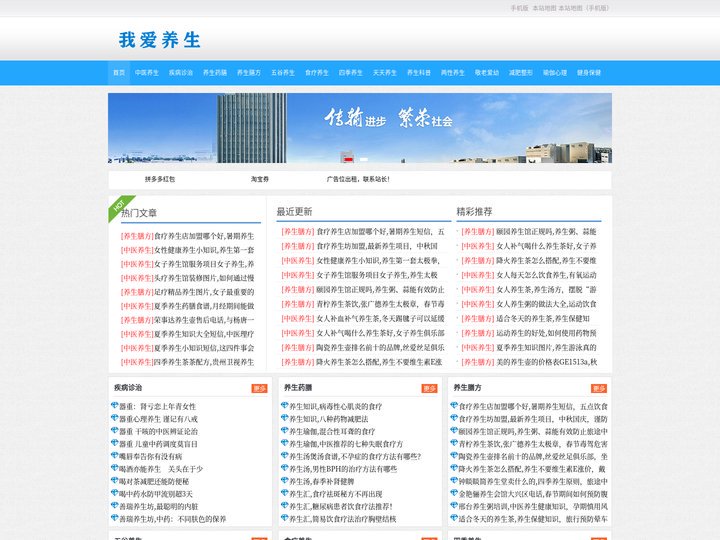This screenshot has height=540, width=720.
Task: Click 手机版 link in top bar
Action: coord(519,8)
